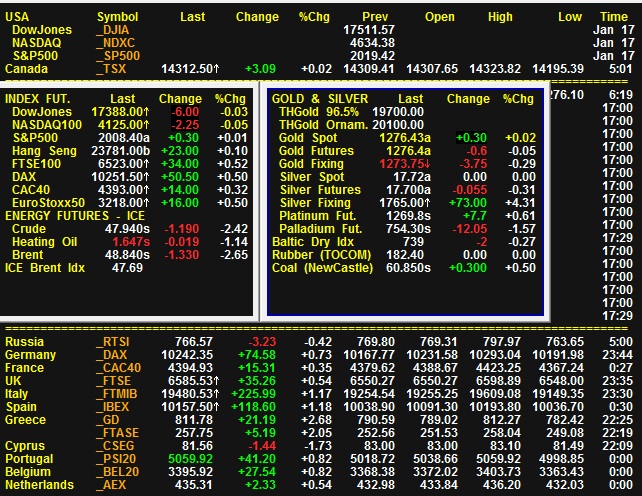
Task: Select Brent change value -1.330
Action: [182, 255]
